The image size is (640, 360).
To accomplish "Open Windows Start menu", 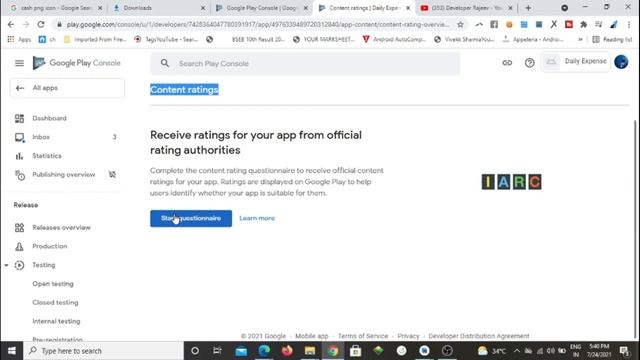I will tap(11, 351).
